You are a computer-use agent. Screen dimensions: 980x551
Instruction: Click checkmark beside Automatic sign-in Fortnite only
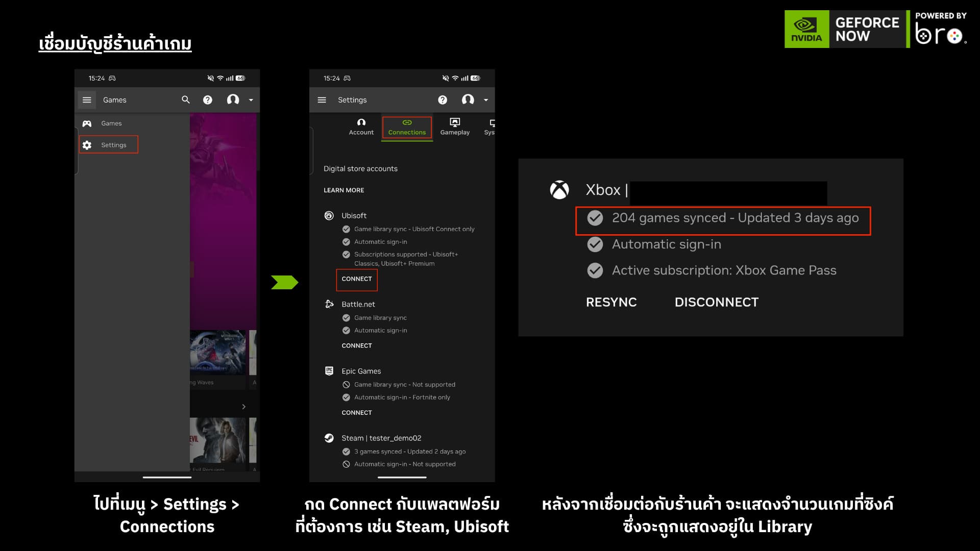click(346, 397)
